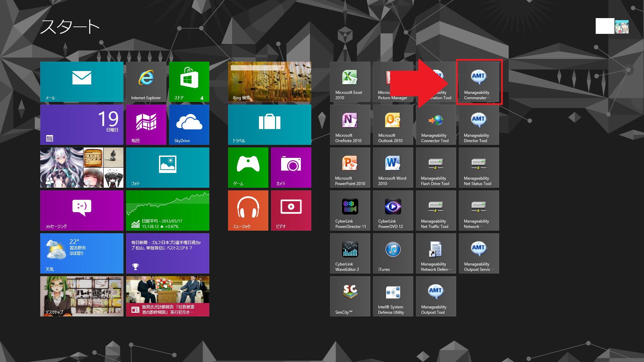The width and height of the screenshot is (644, 362).
Task: Open Microsoft Outlook 2010 tile
Action: 393,124
